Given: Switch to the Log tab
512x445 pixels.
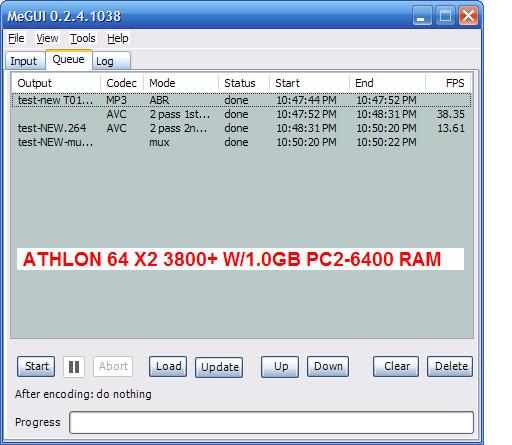Looking at the screenshot, I should pos(111,61).
